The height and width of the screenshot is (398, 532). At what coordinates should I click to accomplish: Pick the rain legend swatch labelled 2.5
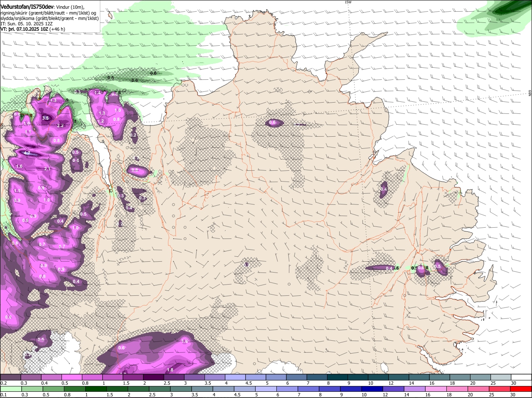coord(160,389)
